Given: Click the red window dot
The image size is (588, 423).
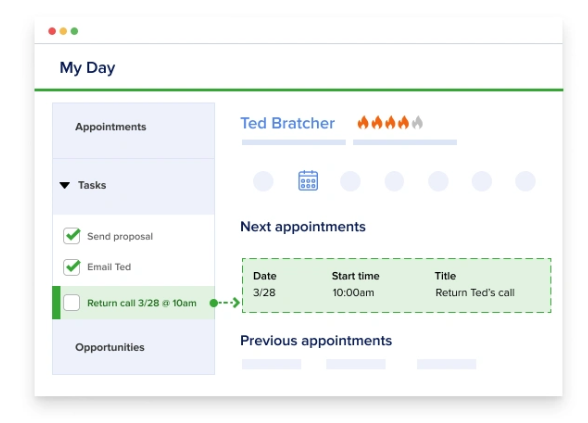Looking at the screenshot, I should (x=52, y=31).
